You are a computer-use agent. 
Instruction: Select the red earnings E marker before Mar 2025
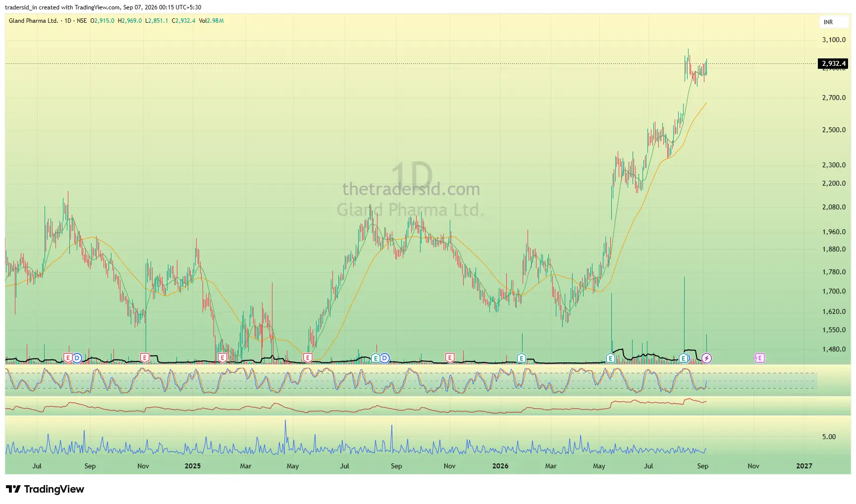coord(222,358)
